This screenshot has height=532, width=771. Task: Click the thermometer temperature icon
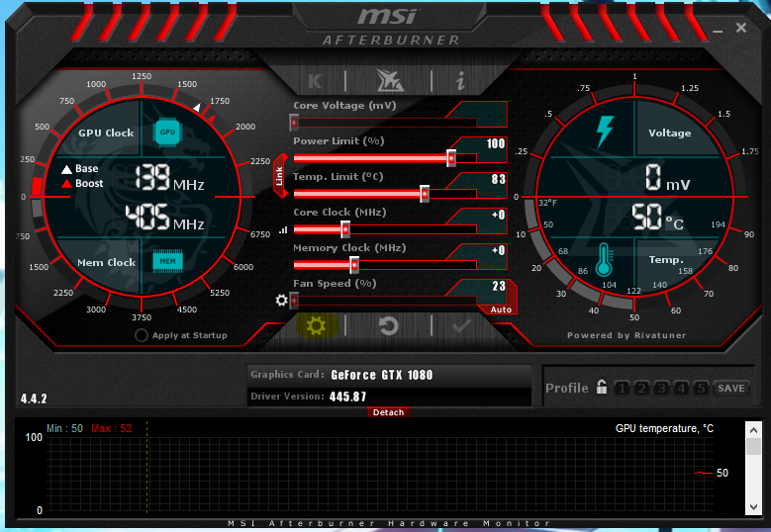[x=604, y=259]
